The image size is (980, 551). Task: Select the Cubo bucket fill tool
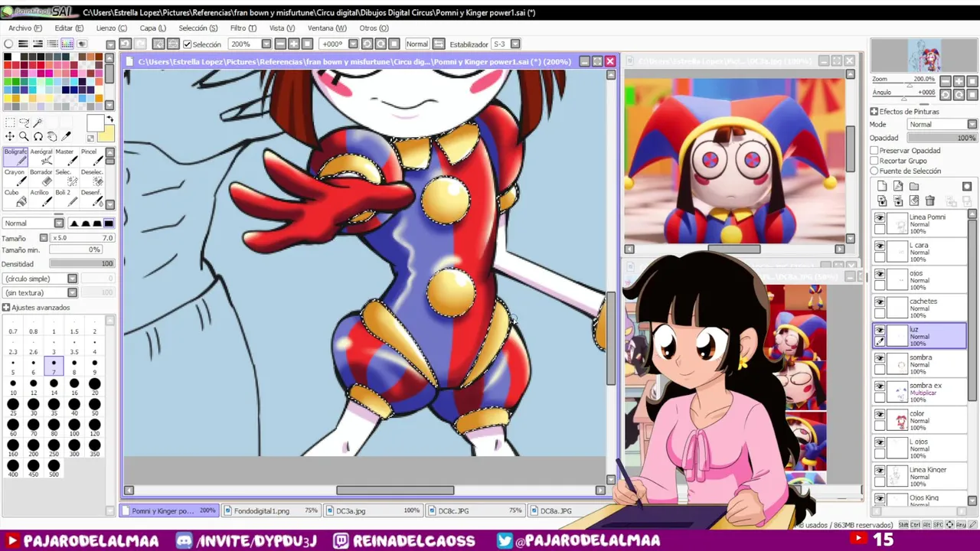click(x=15, y=197)
